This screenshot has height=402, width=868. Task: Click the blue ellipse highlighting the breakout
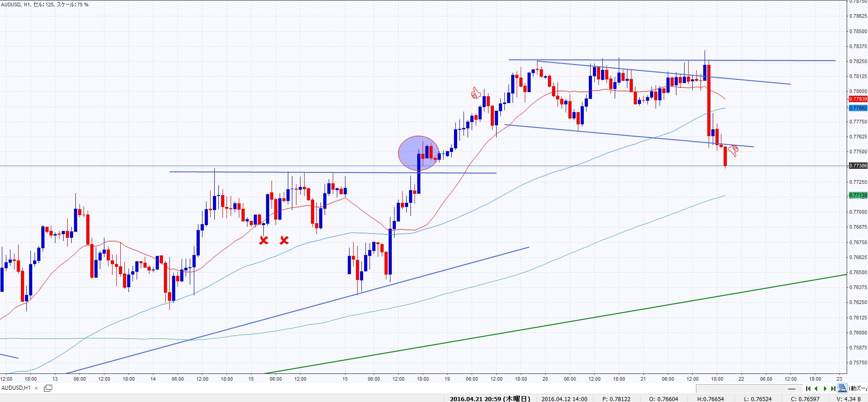(419, 153)
